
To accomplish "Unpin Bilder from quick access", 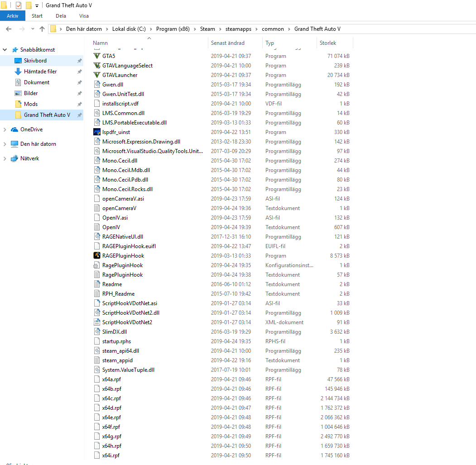I will coord(80,93).
